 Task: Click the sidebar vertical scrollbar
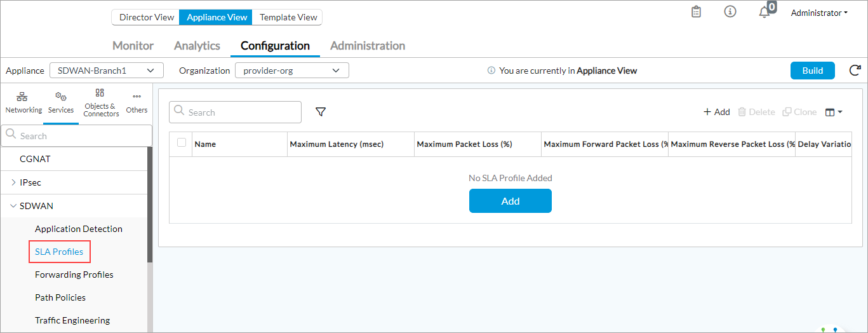(x=150, y=205)
